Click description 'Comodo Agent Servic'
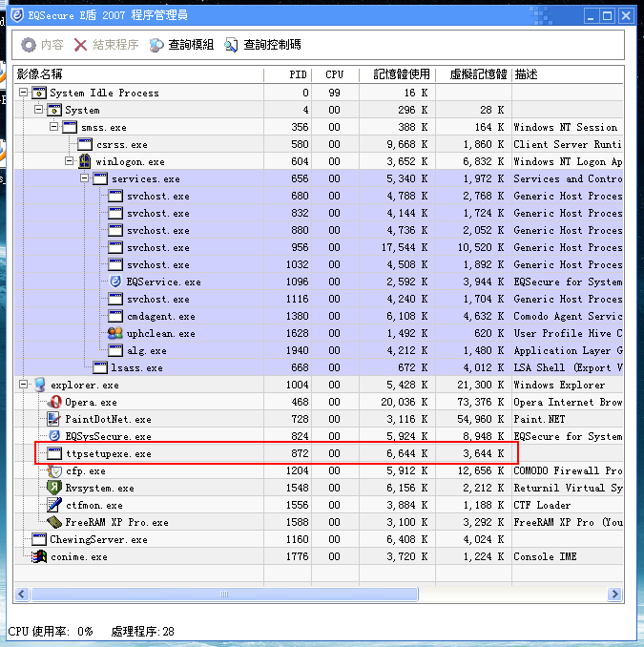The height and width of the screenshot is (647, 644). point(568,316)
